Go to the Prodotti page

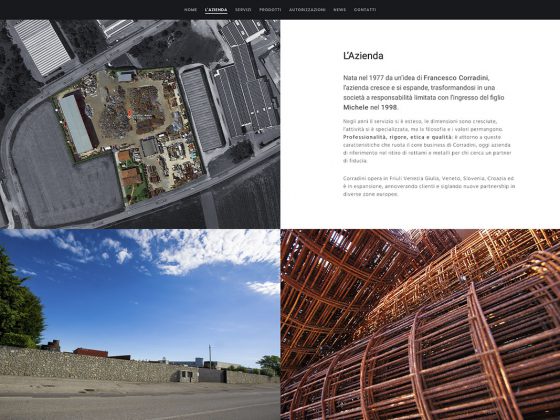270,10
